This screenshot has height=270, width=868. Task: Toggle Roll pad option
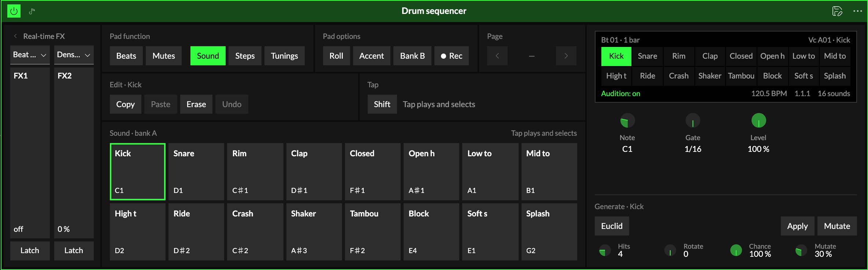point(336,56)
